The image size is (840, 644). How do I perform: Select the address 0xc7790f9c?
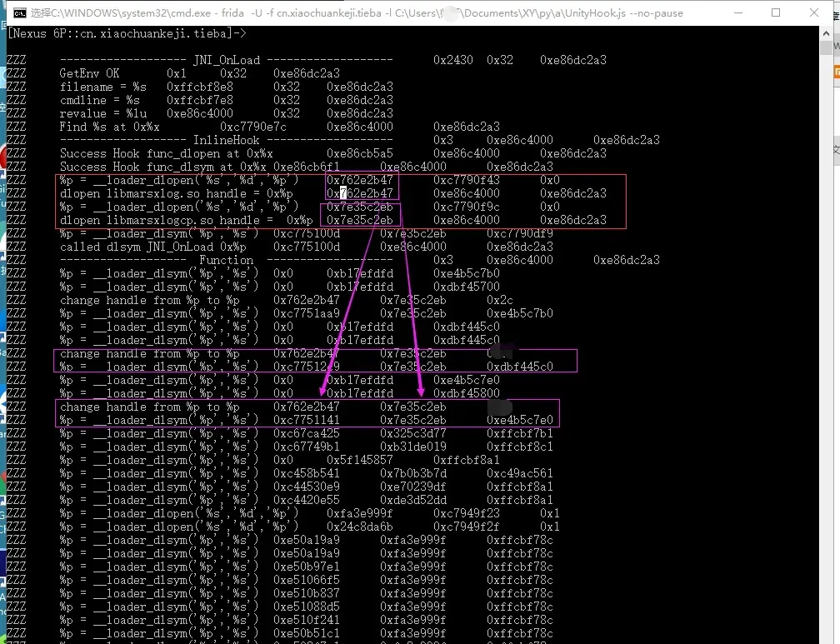tap(467, 207)
